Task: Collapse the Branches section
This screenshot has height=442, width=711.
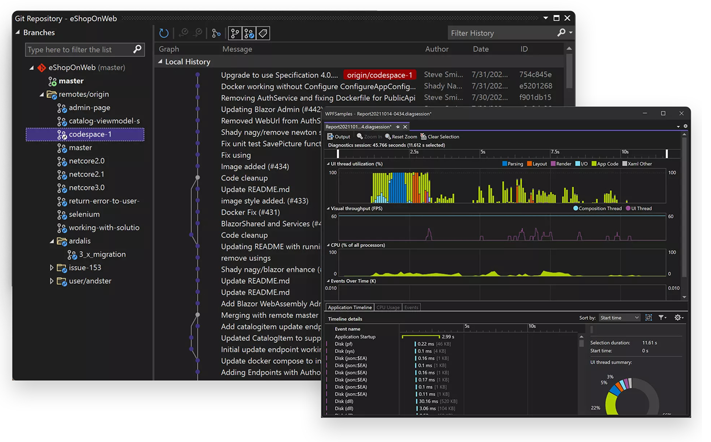Action: [18, 33]
